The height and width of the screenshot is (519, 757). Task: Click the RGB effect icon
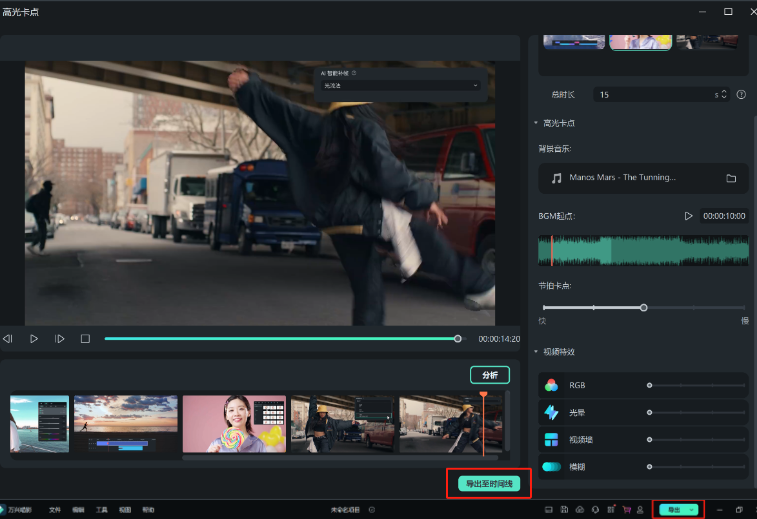[x=551, y=385]
